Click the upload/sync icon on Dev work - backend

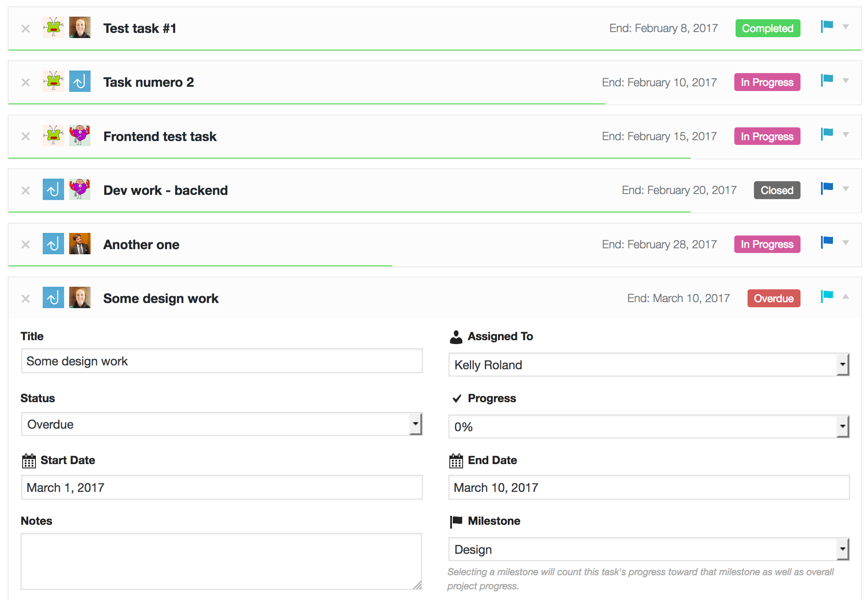pyautogui.click(x=53, y=191)
